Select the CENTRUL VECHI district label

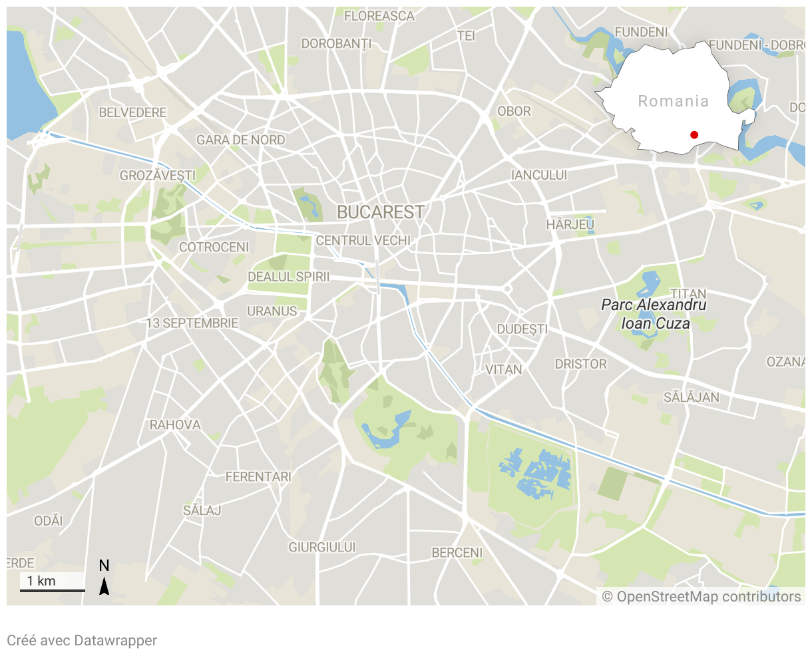tap(363, 240)
